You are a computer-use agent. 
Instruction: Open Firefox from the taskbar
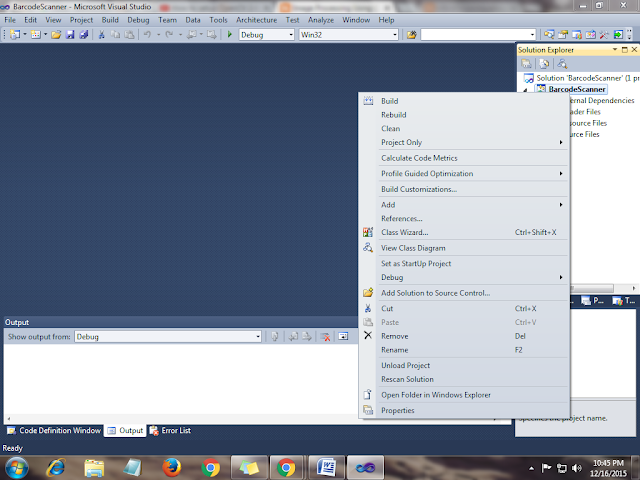(171, 467)
